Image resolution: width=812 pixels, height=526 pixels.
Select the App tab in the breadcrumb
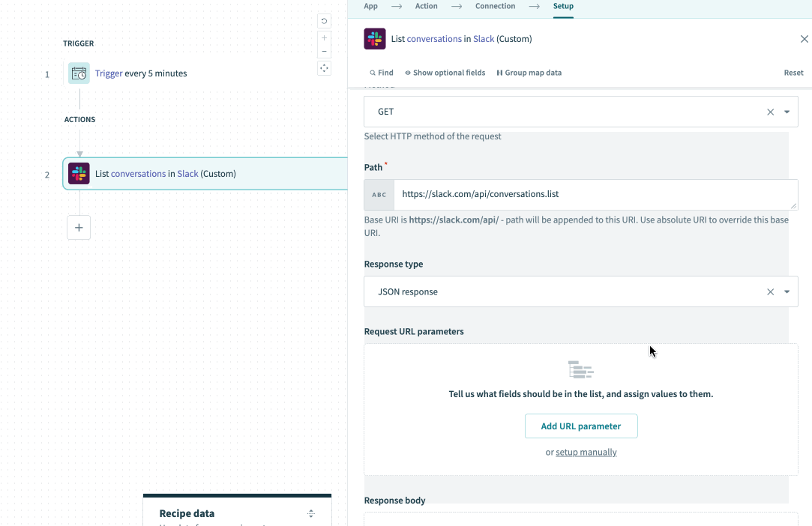point(370,5)
